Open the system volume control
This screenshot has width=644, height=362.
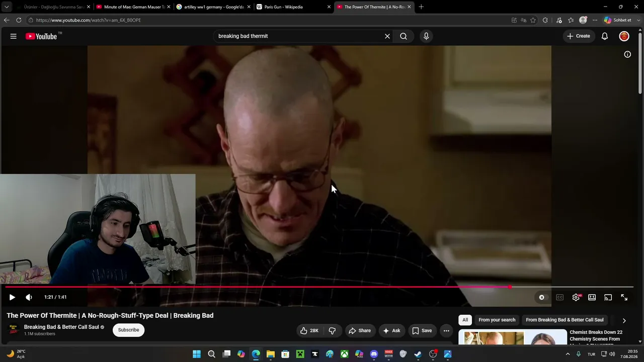click(x=612, y=354)
